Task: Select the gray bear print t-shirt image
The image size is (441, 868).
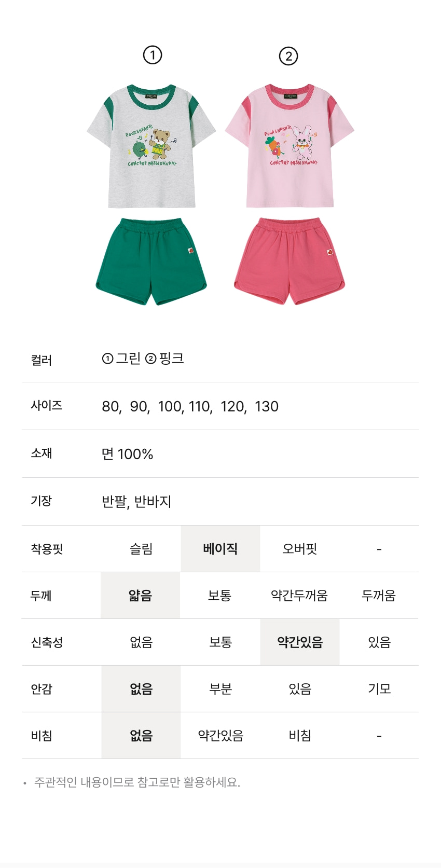Action: coord(151,147)
